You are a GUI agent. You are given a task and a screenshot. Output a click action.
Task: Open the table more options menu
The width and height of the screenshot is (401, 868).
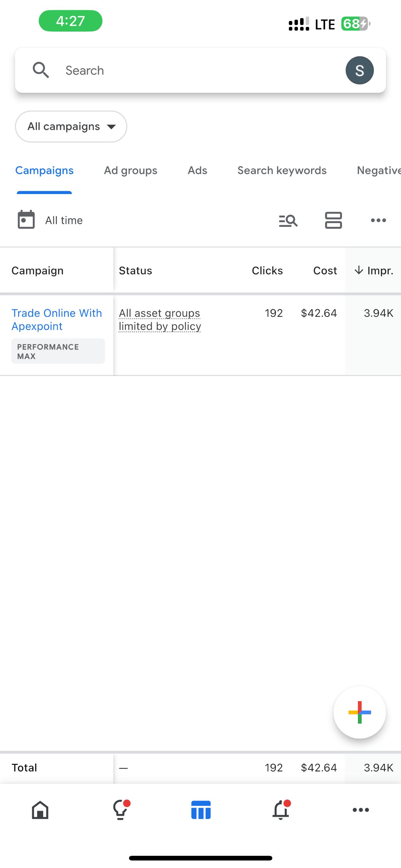pyautogui.click(x=378, y=220)
